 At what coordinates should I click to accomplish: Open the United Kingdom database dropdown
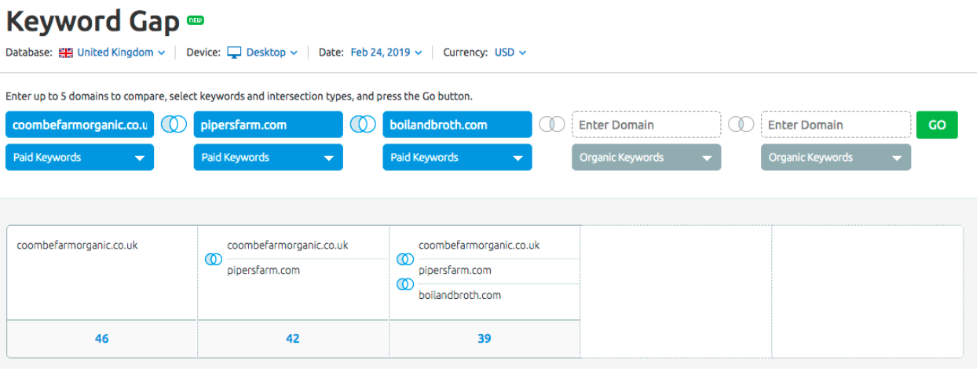[x=121, y=53]
